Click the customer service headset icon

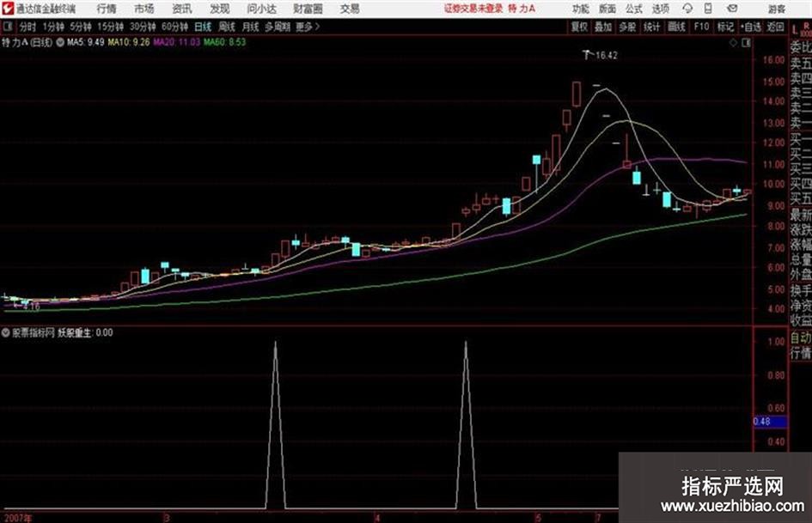[x=687, y=9]
